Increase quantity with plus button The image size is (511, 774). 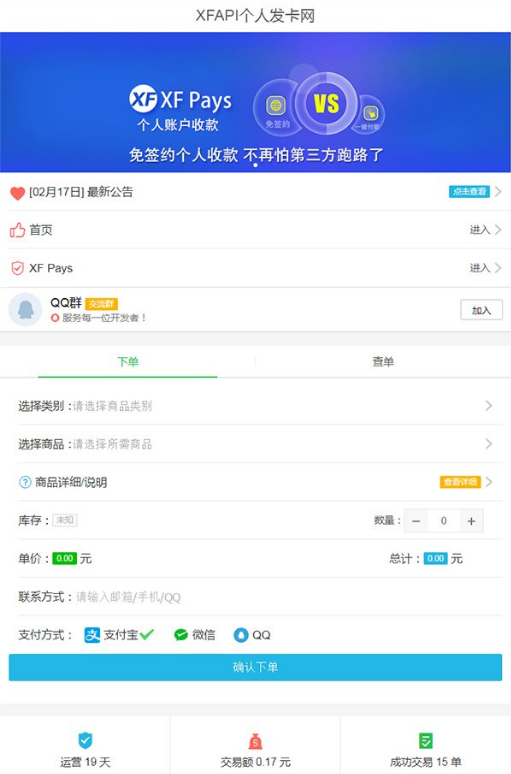pos(472,521)
